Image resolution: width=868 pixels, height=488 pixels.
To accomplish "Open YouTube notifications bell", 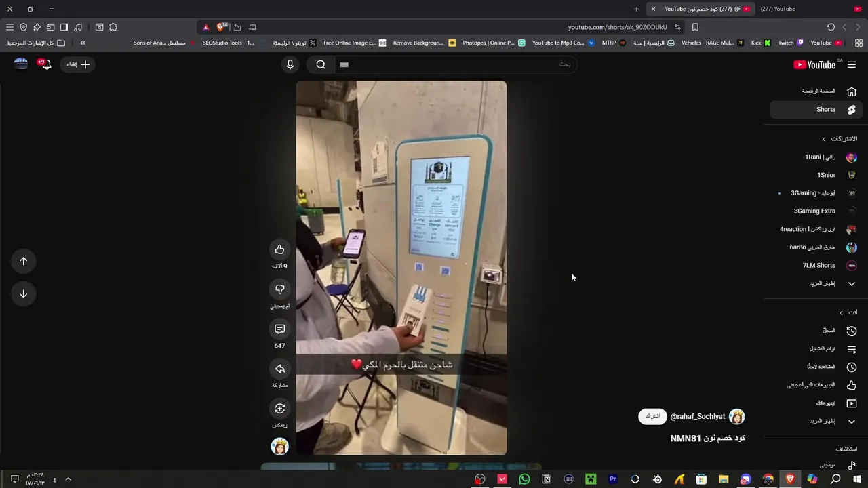I will [x=46, y=64].
